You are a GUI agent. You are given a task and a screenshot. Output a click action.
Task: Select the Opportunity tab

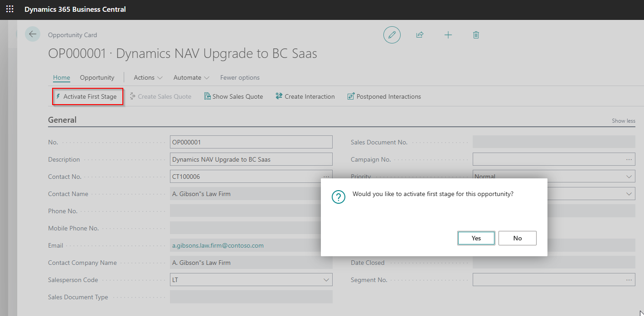tap(97, 77)
